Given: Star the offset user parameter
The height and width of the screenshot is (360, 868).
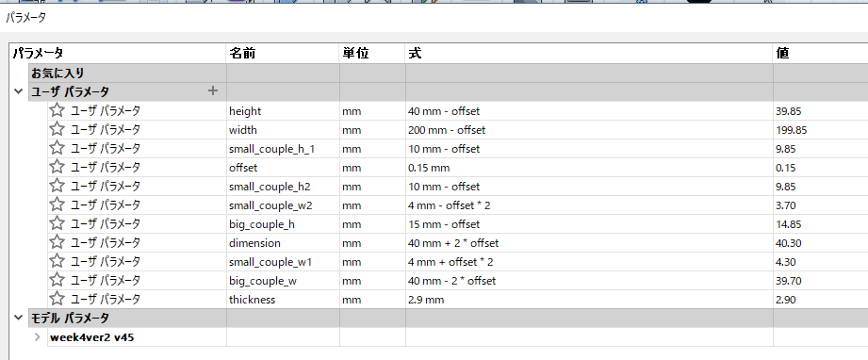Looking at the screenshot, I should click(57, 167).
